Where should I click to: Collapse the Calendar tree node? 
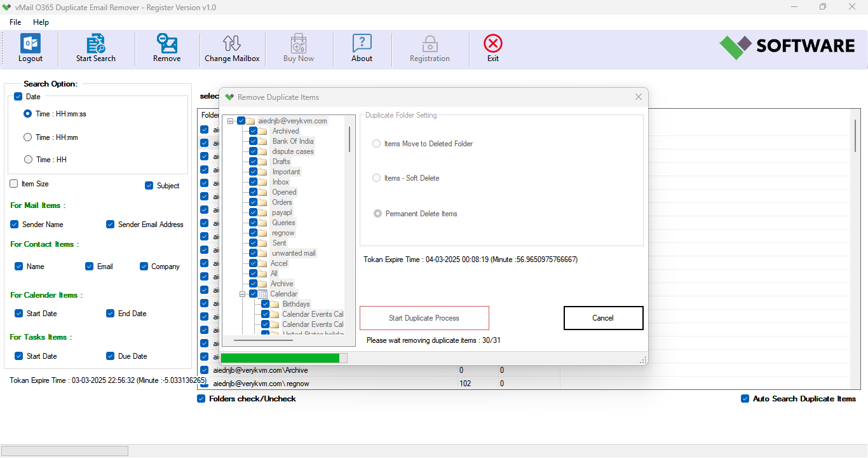242,294
